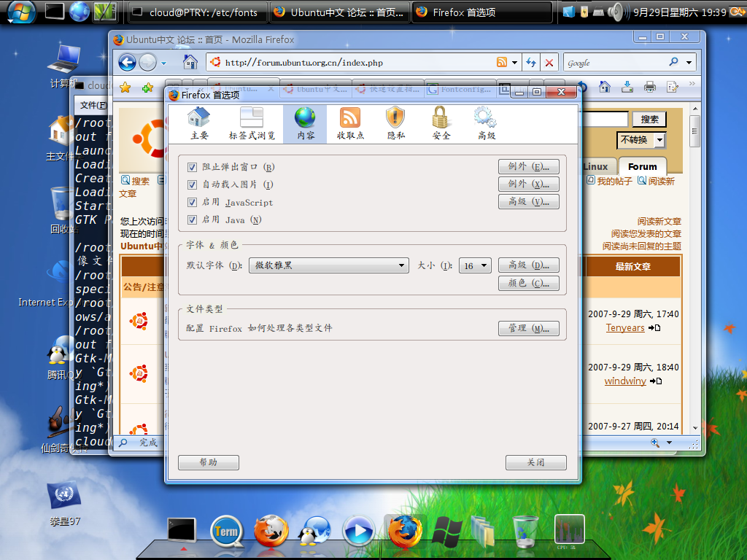The height and width of the screenshot is (560, 747).
Task: Click the green-plus add bookmark star icon
Action: click(x=147, y=87)
